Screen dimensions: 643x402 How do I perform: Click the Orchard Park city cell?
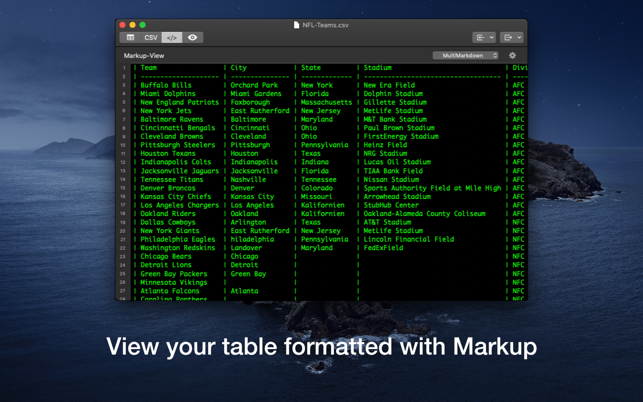pyautogui.click(x=254, y=85)
